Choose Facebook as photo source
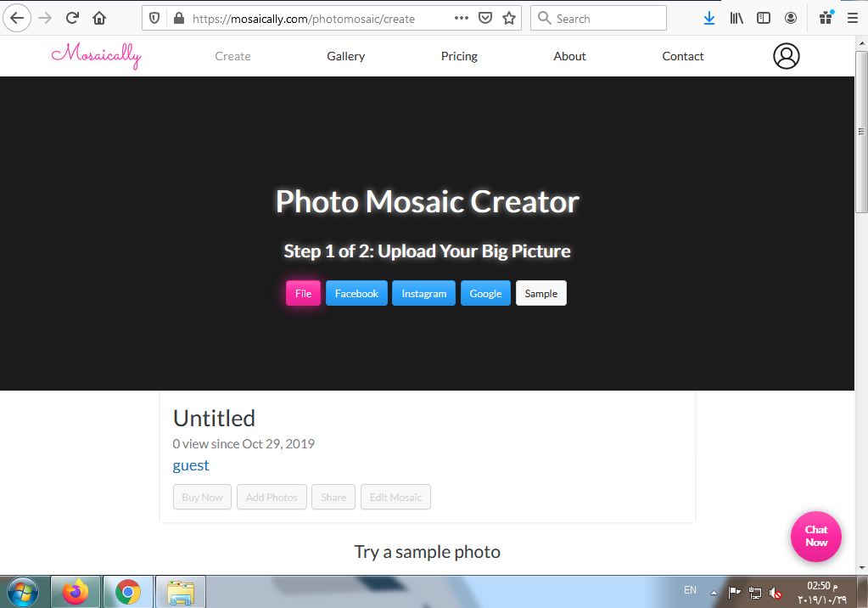This screenshot has width=868, height=608. (356, 293)
